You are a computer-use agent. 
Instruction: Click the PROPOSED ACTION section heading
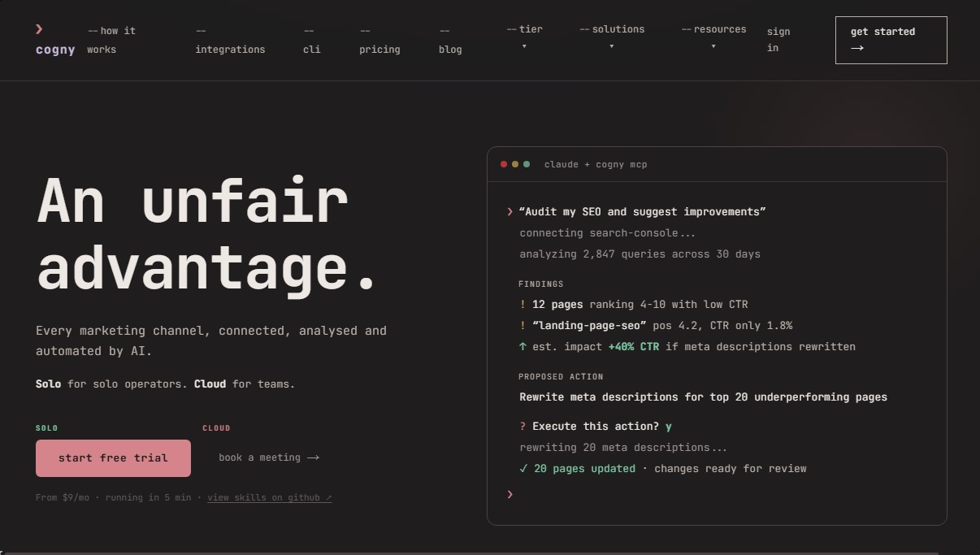[x=561, y=377]
